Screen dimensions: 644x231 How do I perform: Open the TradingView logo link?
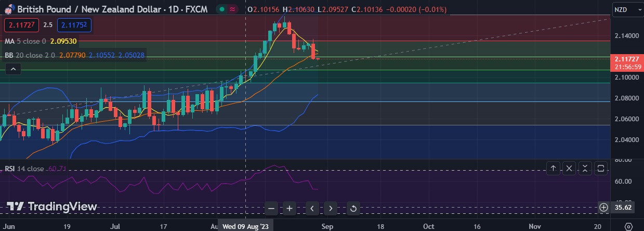[52, 207]
